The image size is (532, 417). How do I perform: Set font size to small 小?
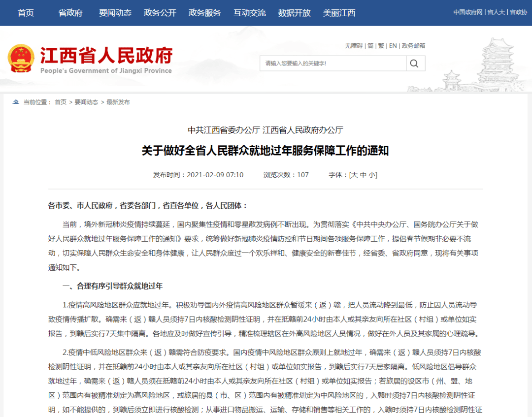tap(372, 175)
